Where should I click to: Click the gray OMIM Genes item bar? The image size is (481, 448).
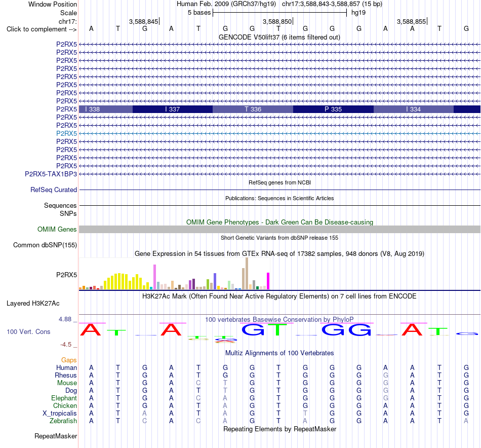click(x=280, y=230)
